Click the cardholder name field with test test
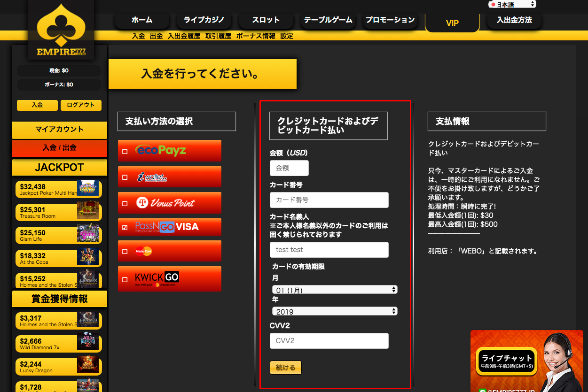Screen dimensions: 588x392 click(329, 250)
